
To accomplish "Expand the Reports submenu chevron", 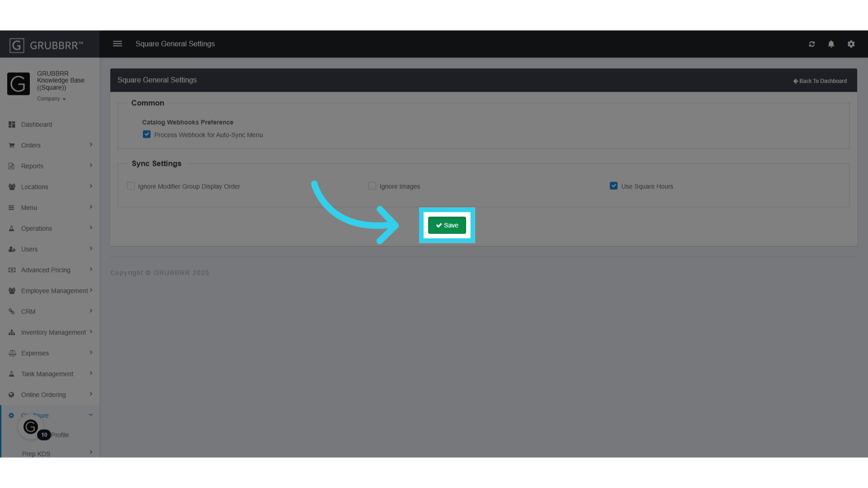I will tap(91, 165).
